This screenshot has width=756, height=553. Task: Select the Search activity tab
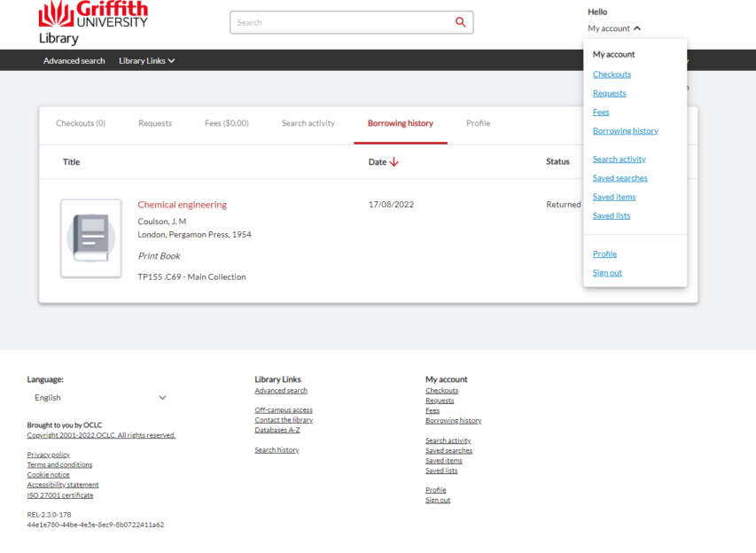pos(308,123)
